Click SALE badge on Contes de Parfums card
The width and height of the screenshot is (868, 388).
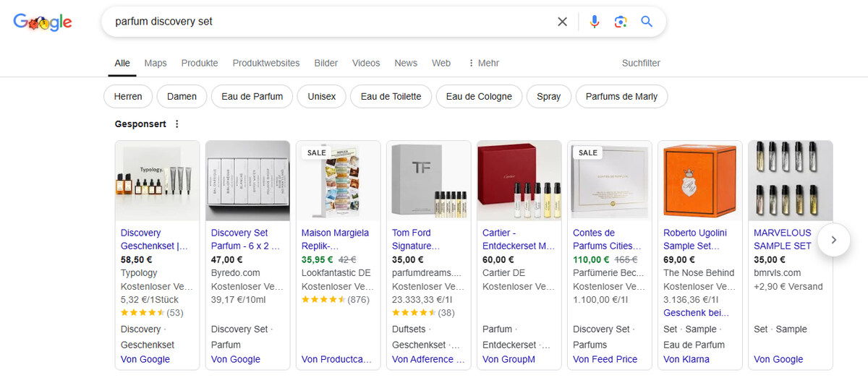tap(588, 152)
